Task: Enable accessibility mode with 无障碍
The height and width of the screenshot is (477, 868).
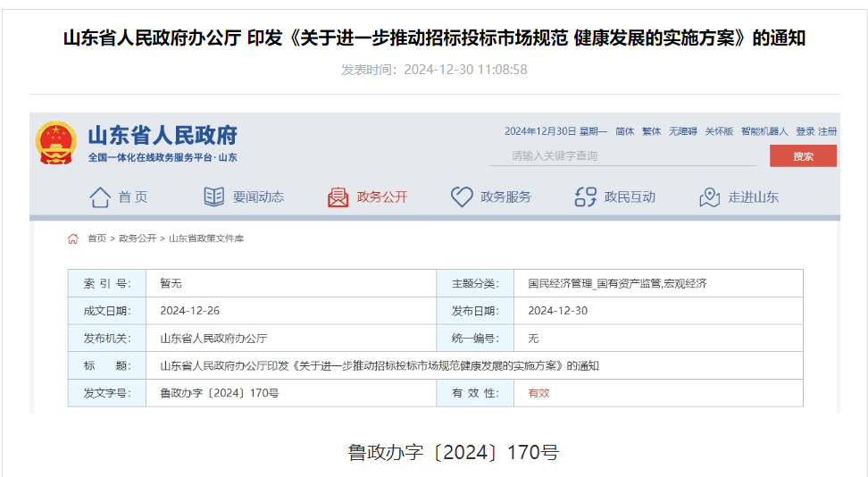Action: 682,131
